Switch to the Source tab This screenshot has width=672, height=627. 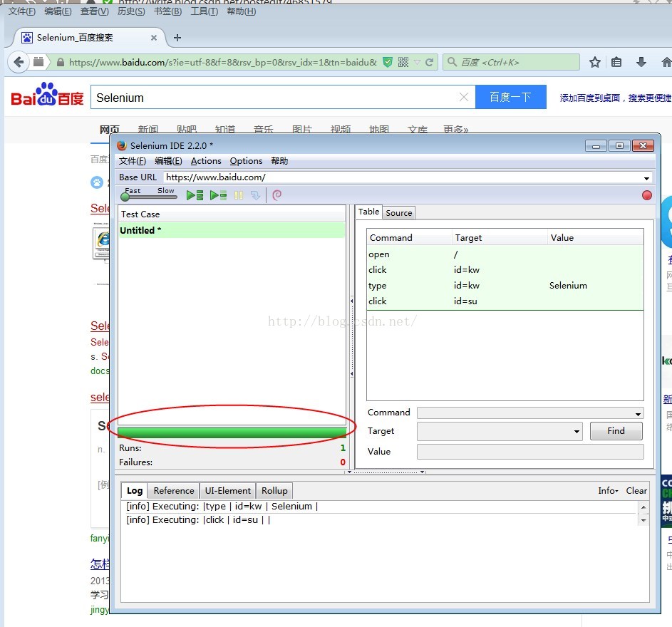(398, 213)
